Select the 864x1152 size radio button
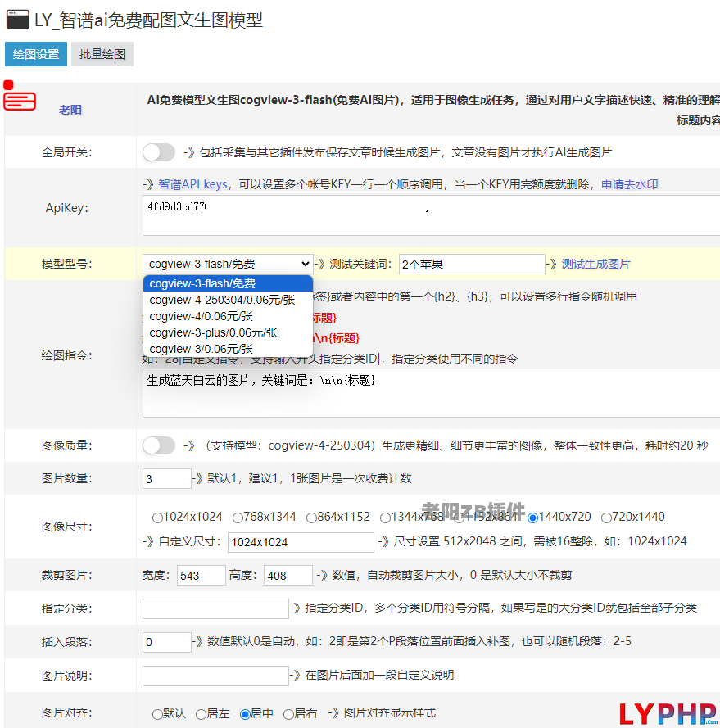720x728 pixels. point(311,518)
